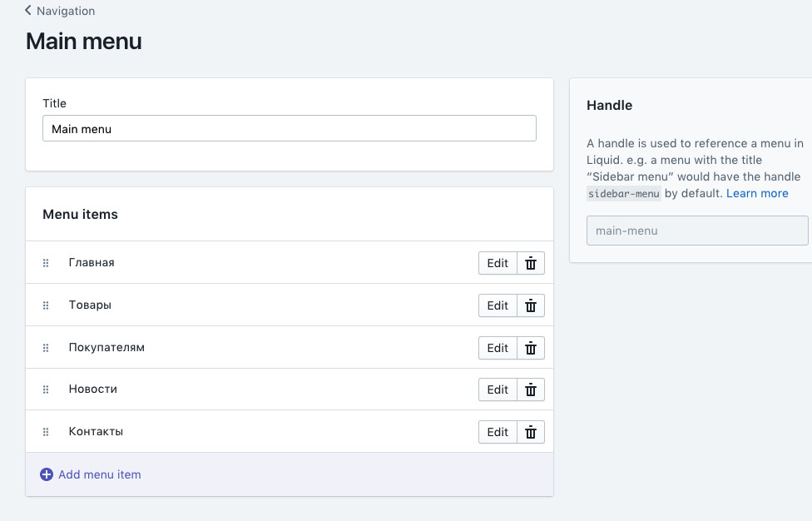Edit the Главная menu item
The height and width of the screenshot is (521, 812).
pos(498,263)
